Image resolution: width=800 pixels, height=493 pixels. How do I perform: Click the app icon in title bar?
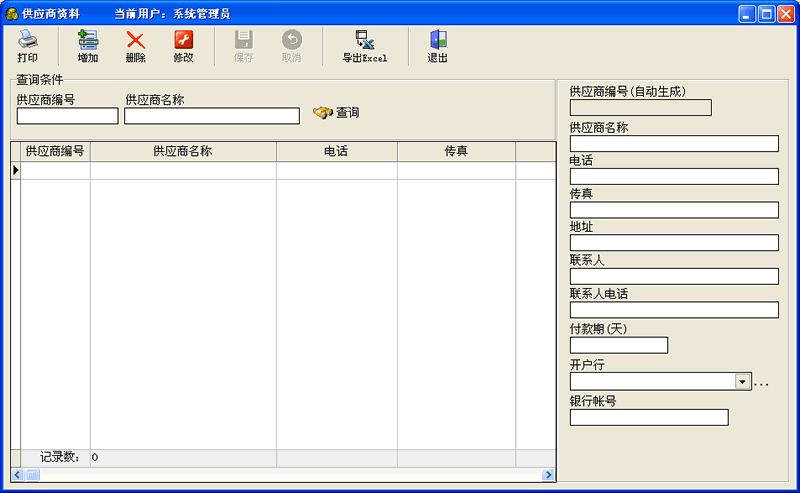pos(12,14)
